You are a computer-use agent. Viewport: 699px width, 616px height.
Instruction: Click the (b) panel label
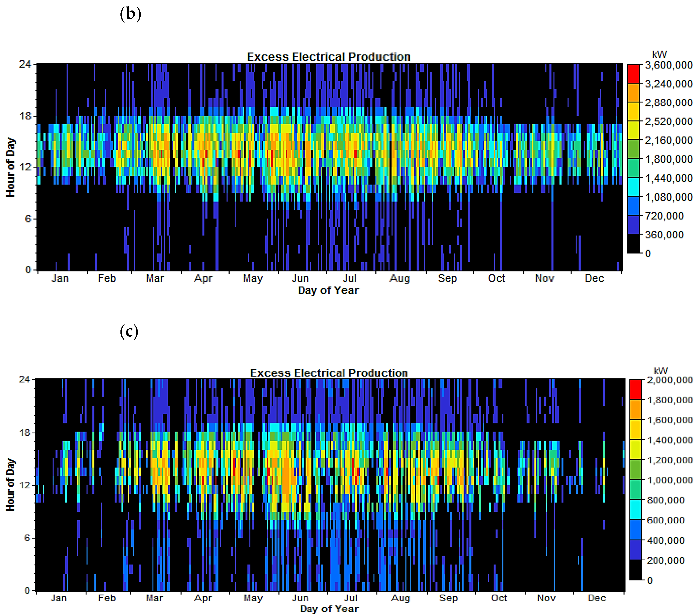coord(130,14)
